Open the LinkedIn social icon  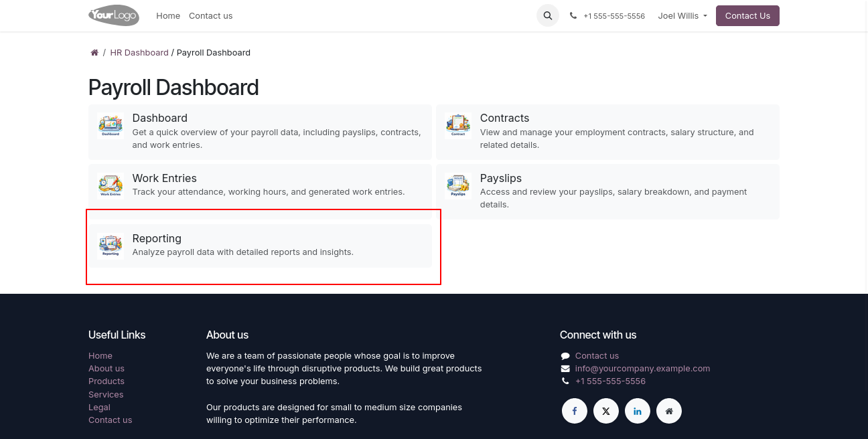pos(638,411)
